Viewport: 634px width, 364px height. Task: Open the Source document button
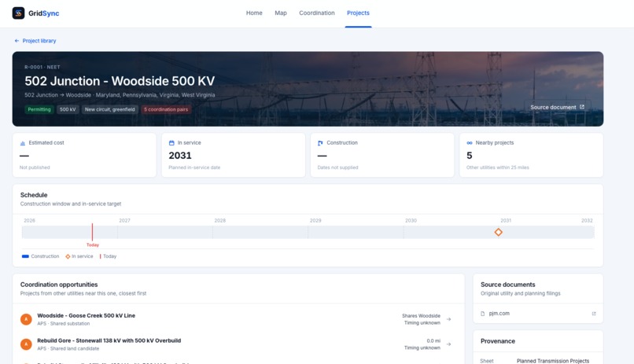pyautogui.click(x=557, y=107)
